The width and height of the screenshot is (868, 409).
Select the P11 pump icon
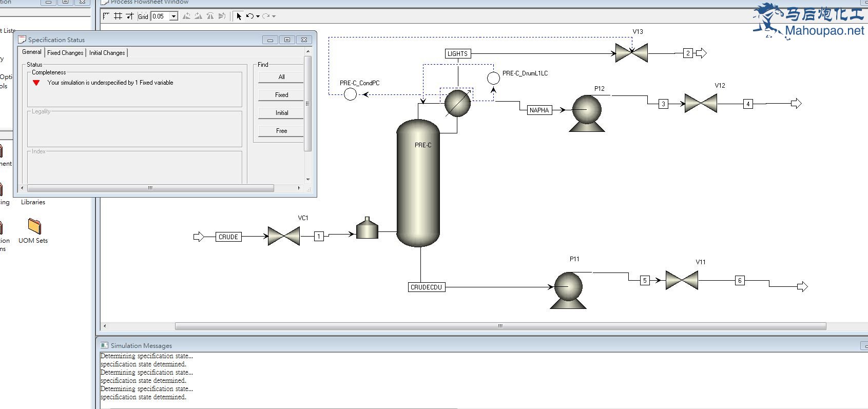(568, 290)
